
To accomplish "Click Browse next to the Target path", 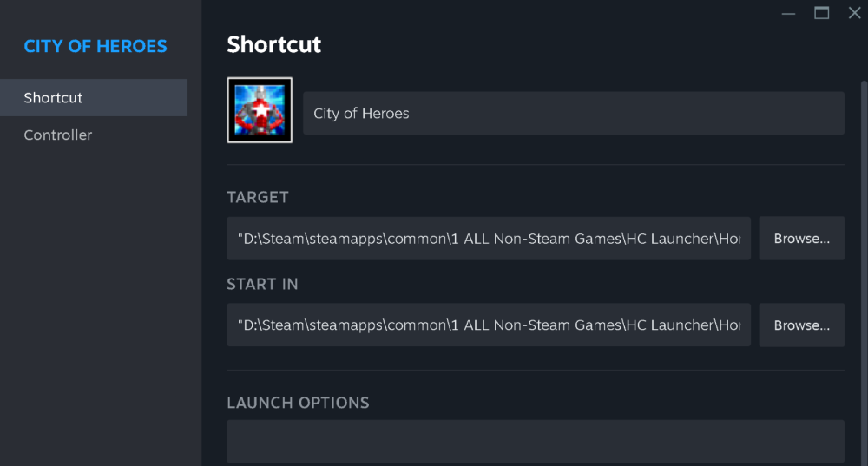I will pos(801,239).
